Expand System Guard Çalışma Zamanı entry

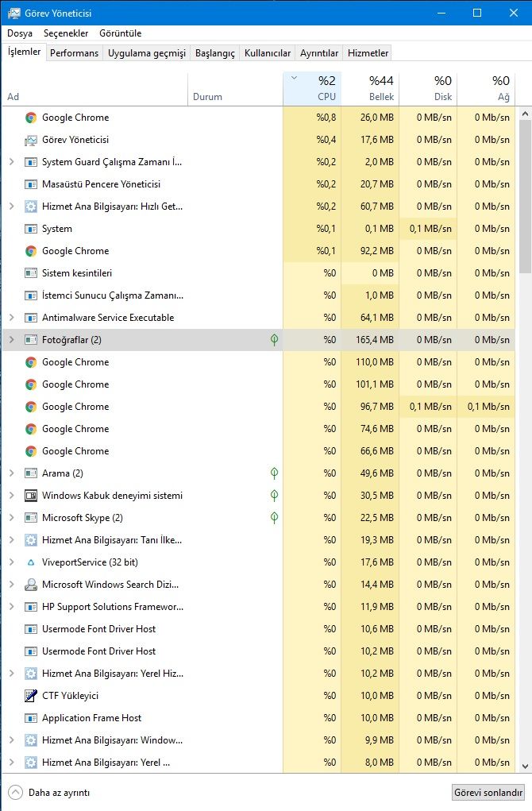(11, 162)
